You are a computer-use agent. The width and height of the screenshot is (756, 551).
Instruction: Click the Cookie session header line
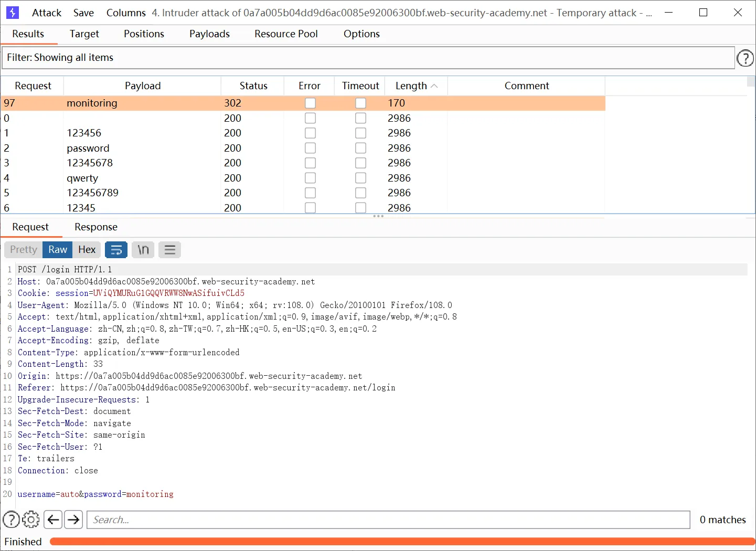pyautogui.click(x=131, y=293)
